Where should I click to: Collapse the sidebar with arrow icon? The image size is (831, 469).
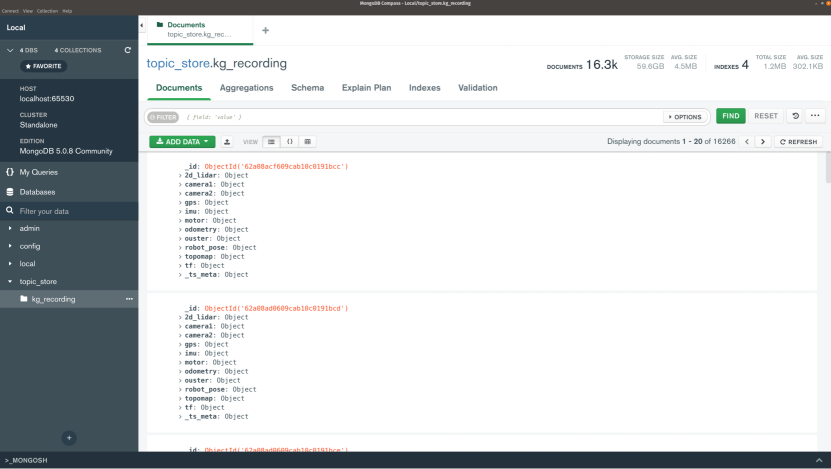coord(141,25)
